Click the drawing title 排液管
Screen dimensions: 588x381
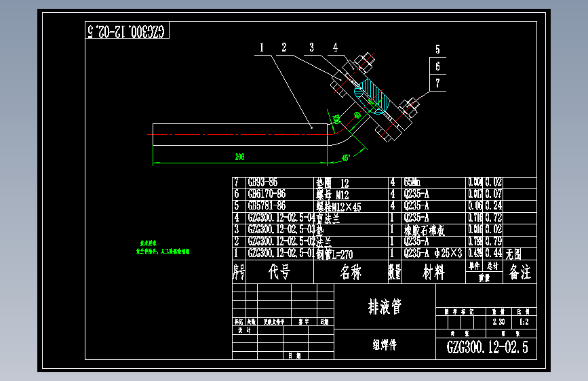(385, 306)
